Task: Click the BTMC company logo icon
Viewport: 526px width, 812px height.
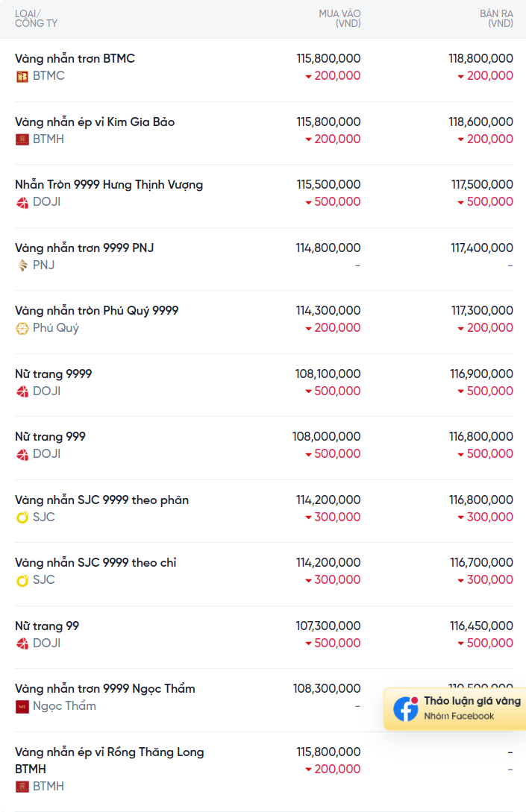Action: point(22,77)
